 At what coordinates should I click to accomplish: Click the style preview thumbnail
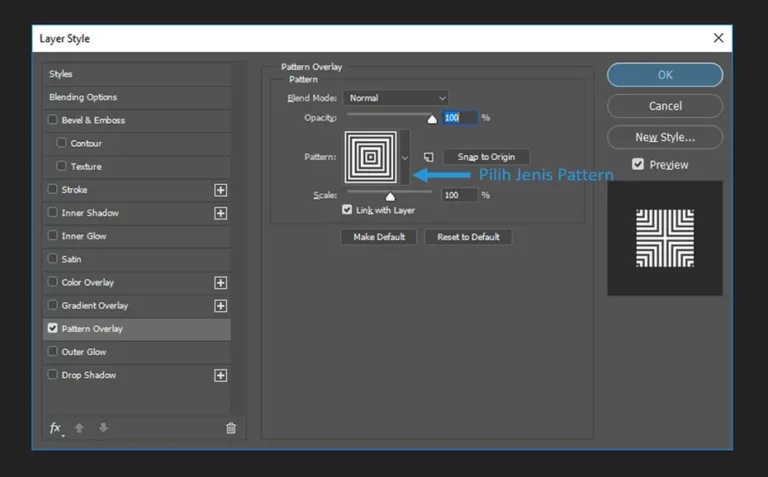[x=665, y=238]
